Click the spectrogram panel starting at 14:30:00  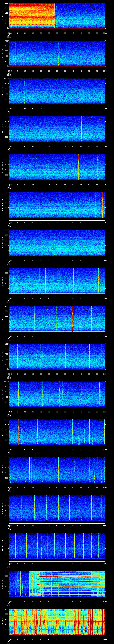point(57,243)
